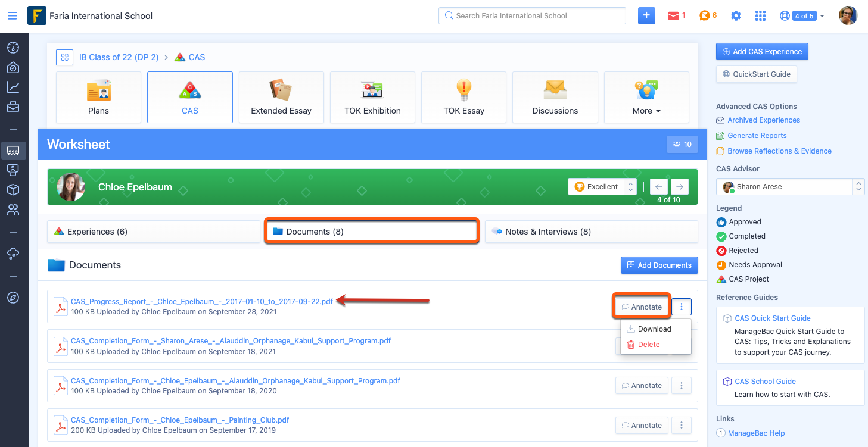Annotate the Painting_Club completion form

(642, 426)
